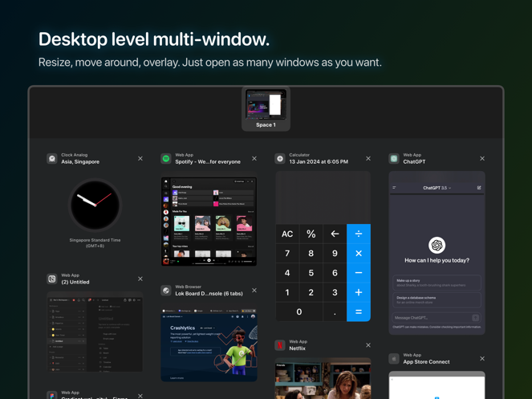Open the (2) Untitled window preview
The image size is (532, 399).
tap(95, 332)
